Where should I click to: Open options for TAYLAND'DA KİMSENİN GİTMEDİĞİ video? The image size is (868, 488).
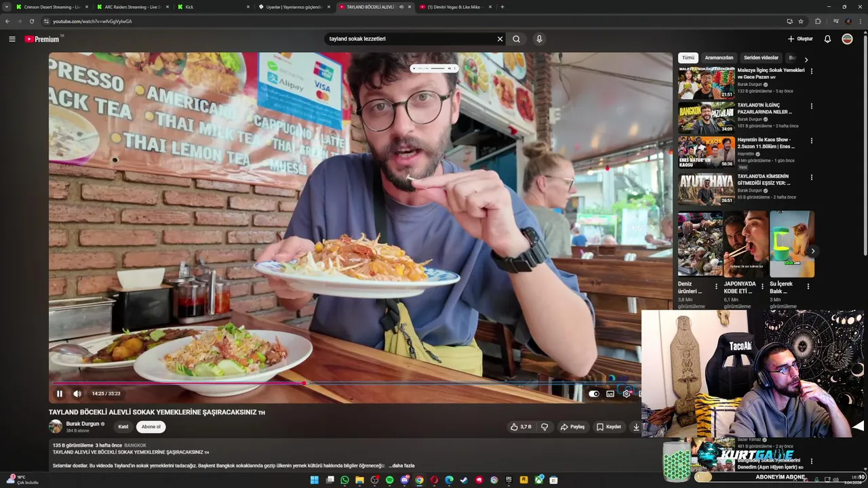811,177
